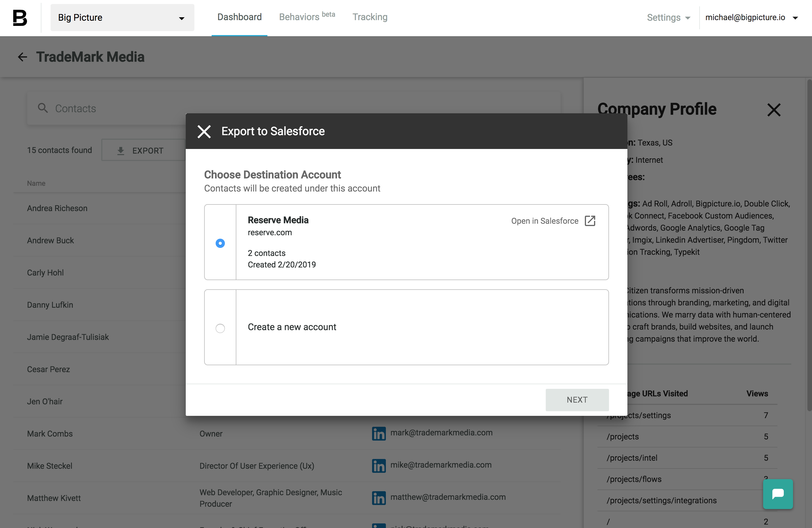Open the chat widget bubble
Viewport: 812px width, 528px height.
778,494
